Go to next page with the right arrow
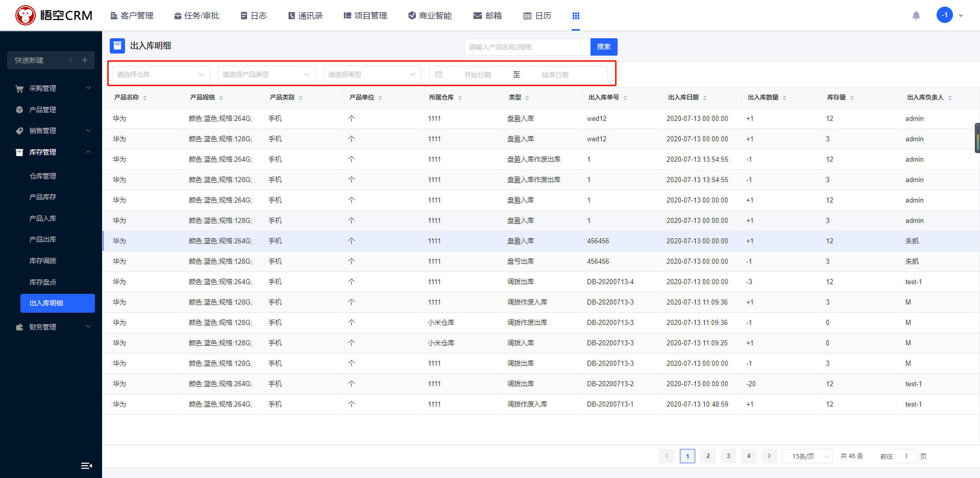This screenshot has width=980, height=478. (769, 456)
